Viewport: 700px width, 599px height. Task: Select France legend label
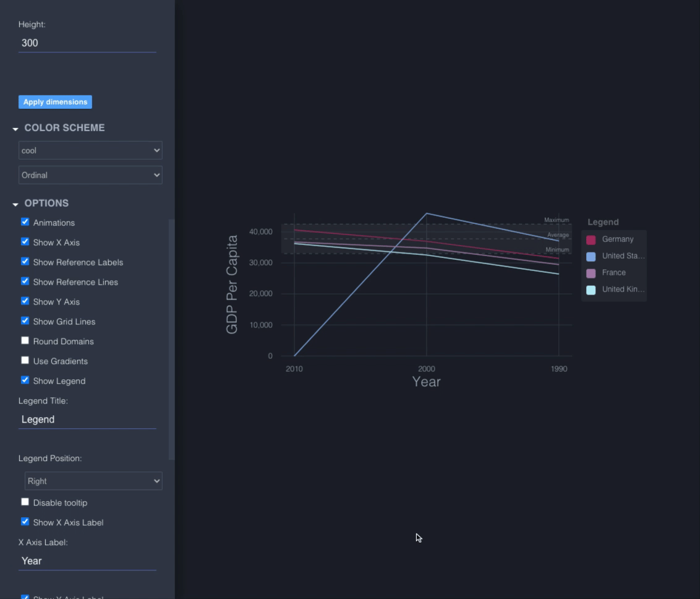pos(613,272)
